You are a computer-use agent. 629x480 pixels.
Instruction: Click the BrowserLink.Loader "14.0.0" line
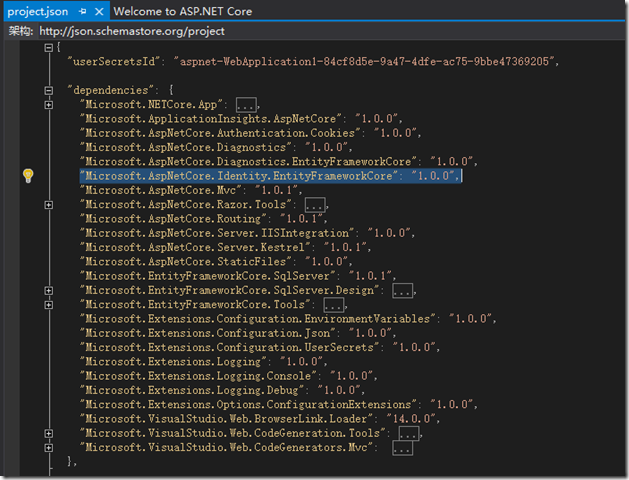pyautogui.click(x=259, y=419)
